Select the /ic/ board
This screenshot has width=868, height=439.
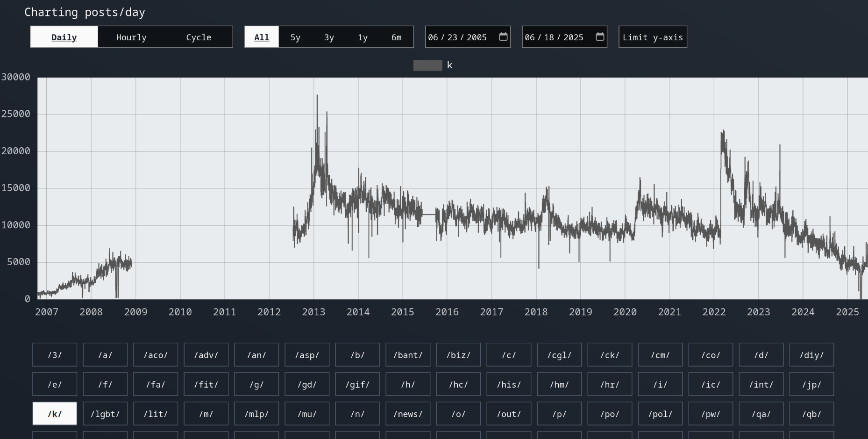coord(711,384)
